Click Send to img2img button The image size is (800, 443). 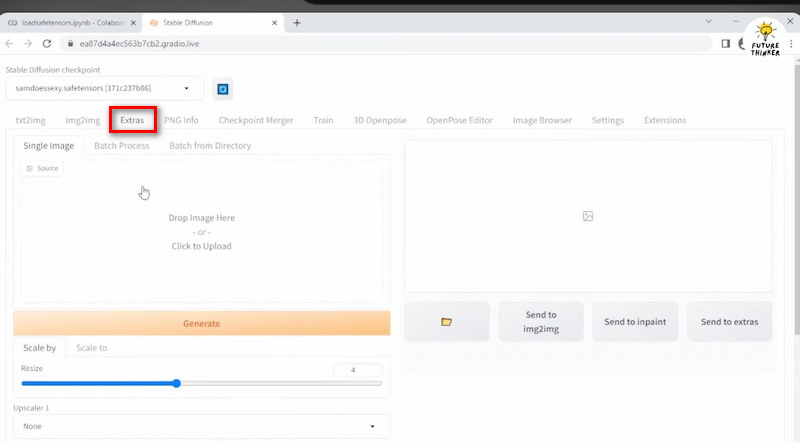(x=541, y=322)
